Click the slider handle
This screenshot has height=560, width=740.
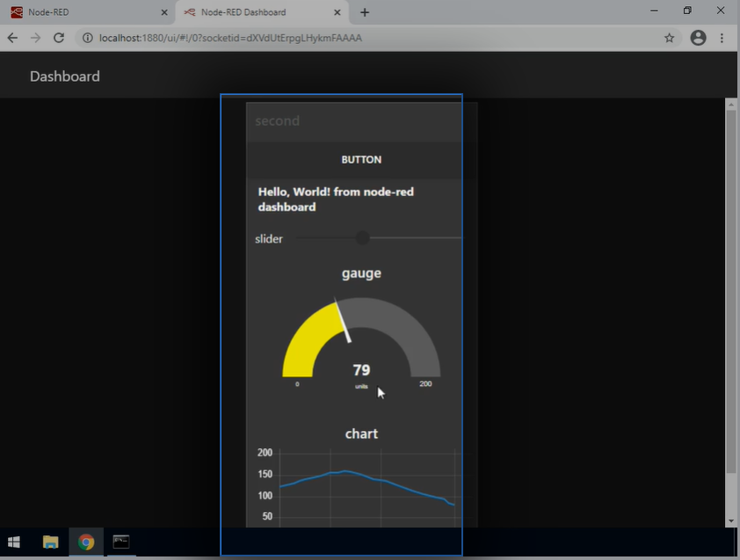[x=362, y=238]
